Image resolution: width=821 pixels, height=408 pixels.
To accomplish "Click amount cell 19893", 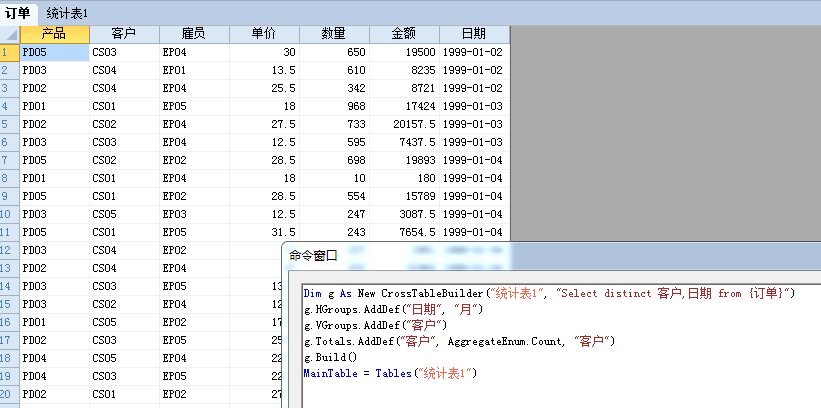I will coord(404,160).
